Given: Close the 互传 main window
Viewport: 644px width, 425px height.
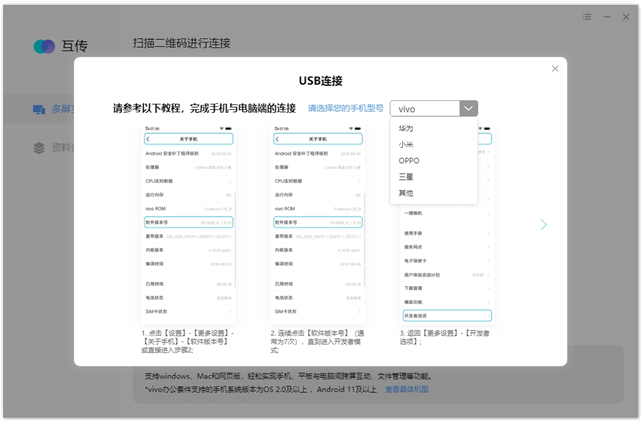Looking at the screenshot, I should (626, 16).
